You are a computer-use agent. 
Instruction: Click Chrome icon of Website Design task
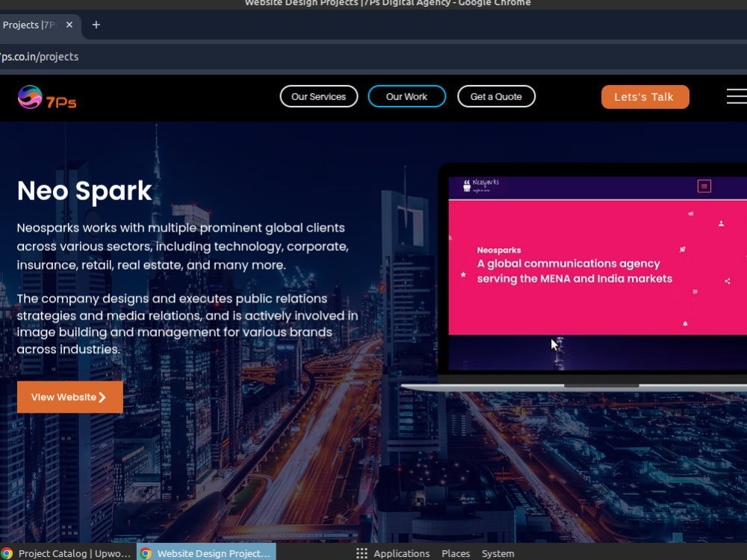click(x=146, y=553)
